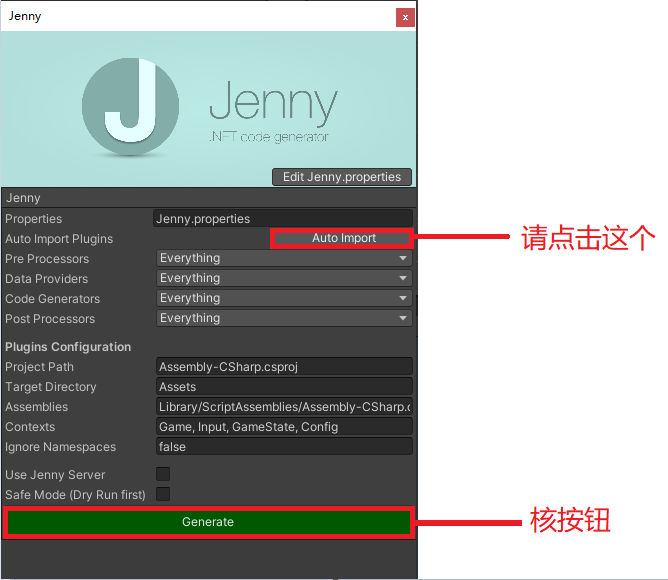668x580 pixels.
Task: Click the Jenny logo circle
Action: coord(130,107)
